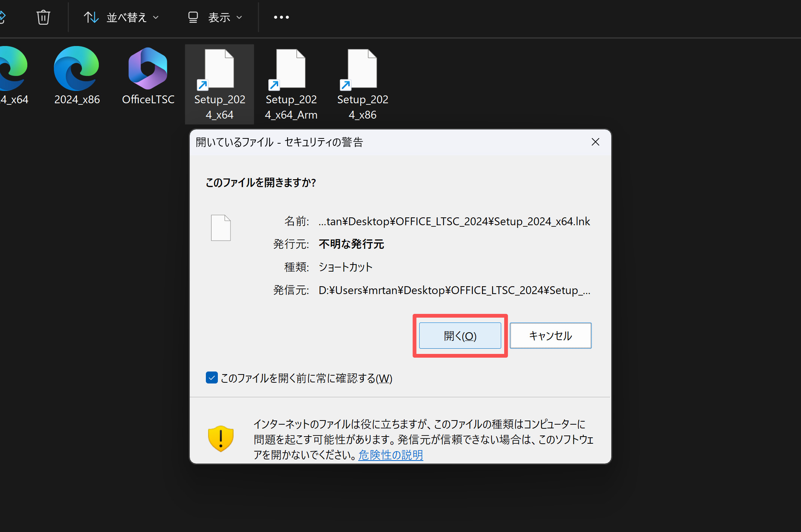Image resolution: width=801 pixels, height=532 pixels.
Task: Expand the 並べ替え sort dropdown
Action: (121, 17)
